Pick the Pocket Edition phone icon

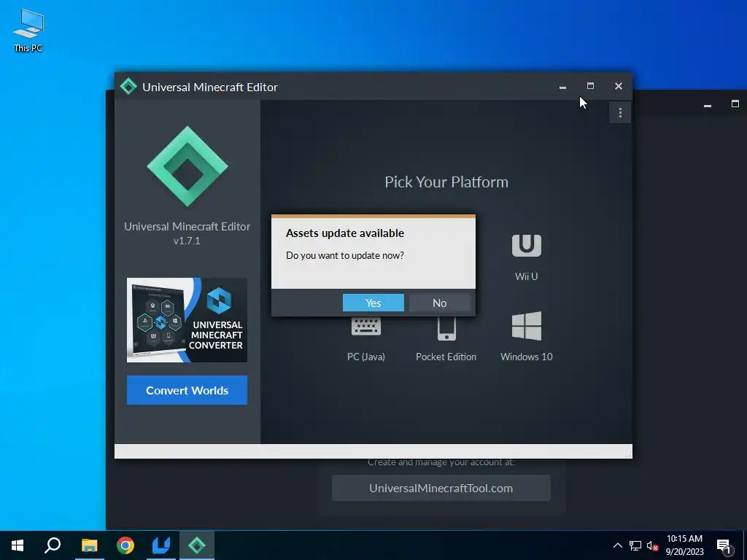[446, 329]
